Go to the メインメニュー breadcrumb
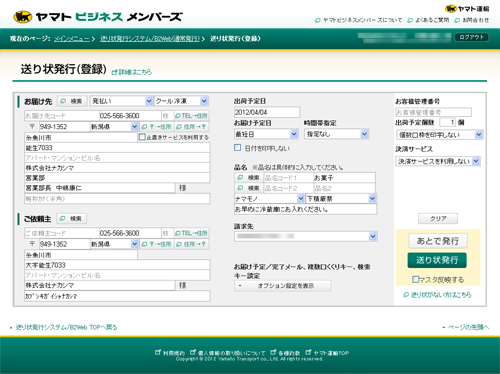The height and width of the screenshot is (374, 500). coord(72,39)
